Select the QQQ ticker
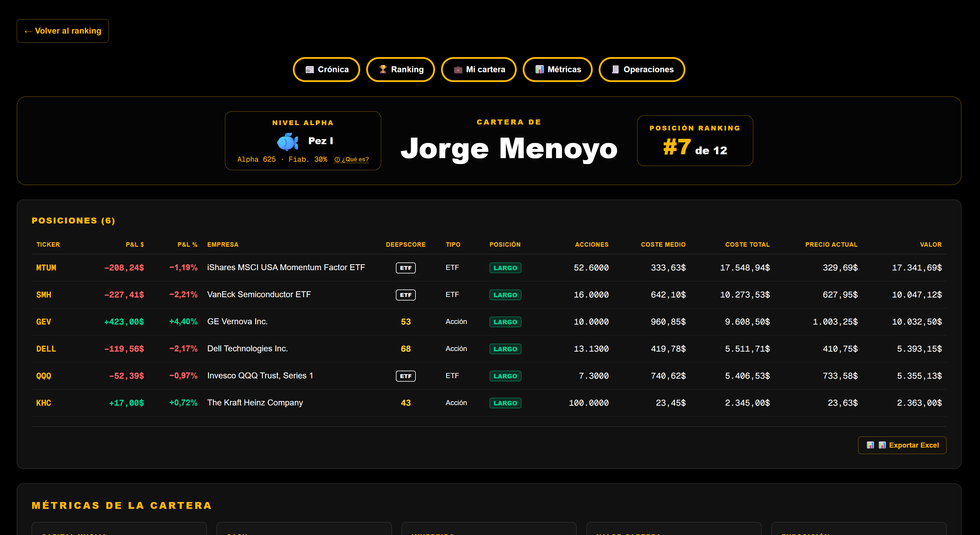Image resolution: width=980 pixels, height=535 pixels. click(43, 376)
